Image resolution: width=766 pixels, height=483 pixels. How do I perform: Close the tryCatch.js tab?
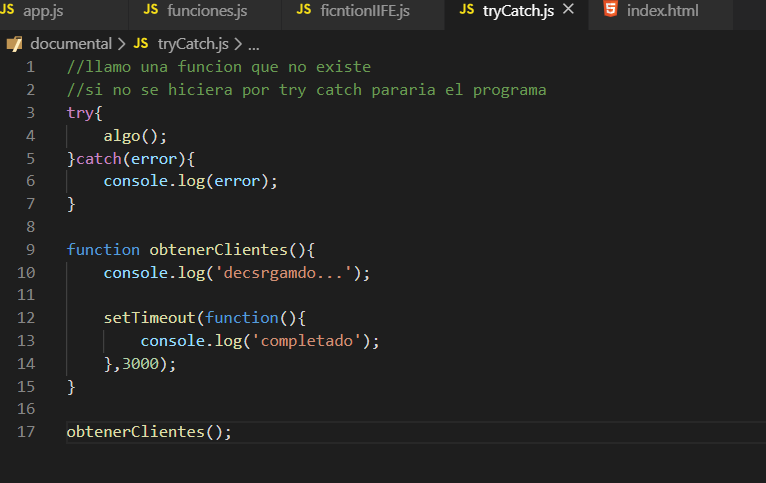tap(569, 9)
